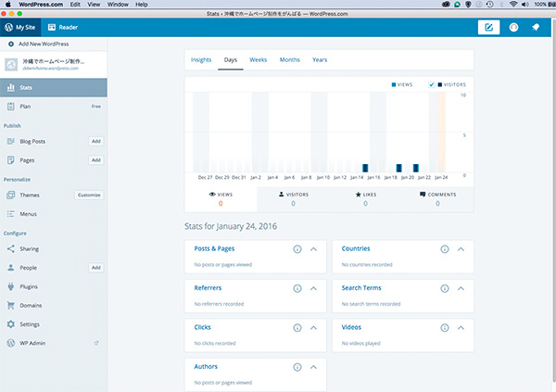Select the Visitors stat tab
The width and height of the screenshot is (556, 392).
point(293,199)
